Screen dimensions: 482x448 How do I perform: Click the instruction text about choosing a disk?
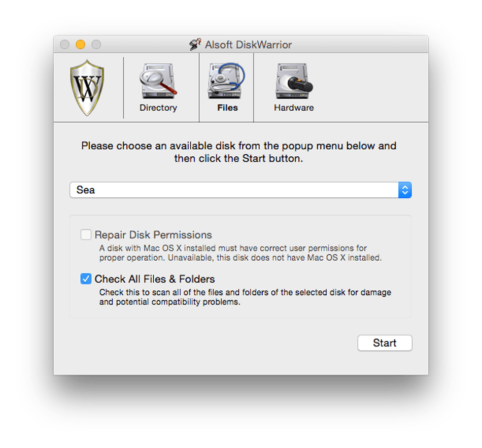click(239, 152)
